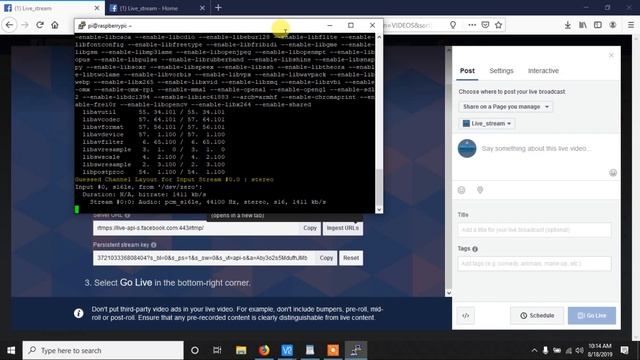Add a location pin to post
Screen dimensions: 640x360
[x=480, y=190]
